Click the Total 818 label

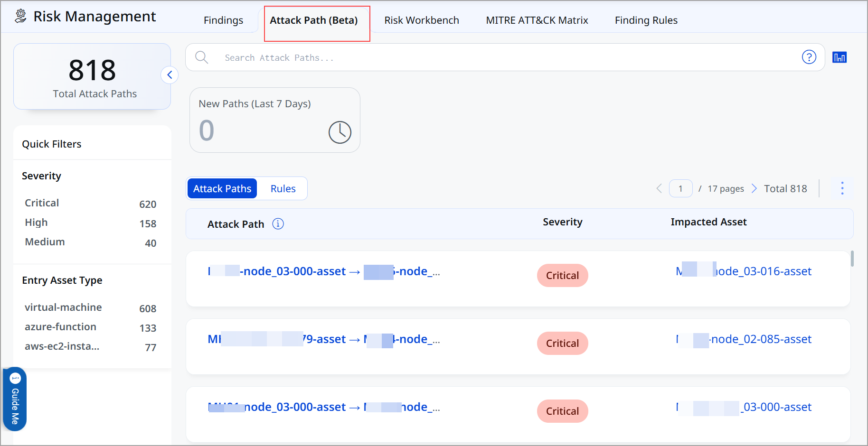785,188
